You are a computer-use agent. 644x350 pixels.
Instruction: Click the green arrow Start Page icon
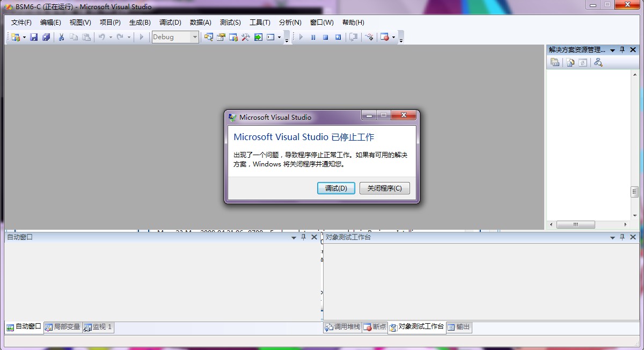click(258, 37)
